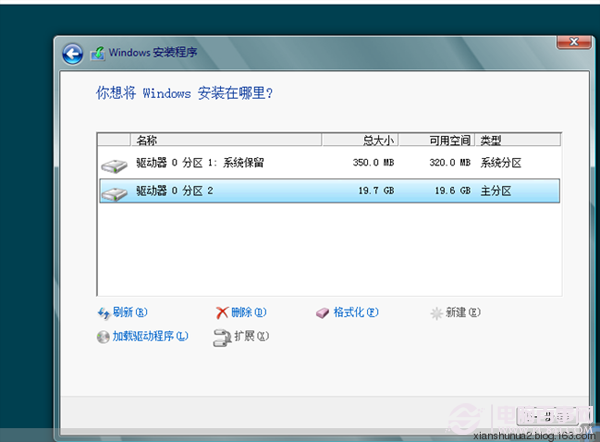Select row 驱动器 0 分区 2
This screenshot has height=442, width=600.
[x=329, y=191]
